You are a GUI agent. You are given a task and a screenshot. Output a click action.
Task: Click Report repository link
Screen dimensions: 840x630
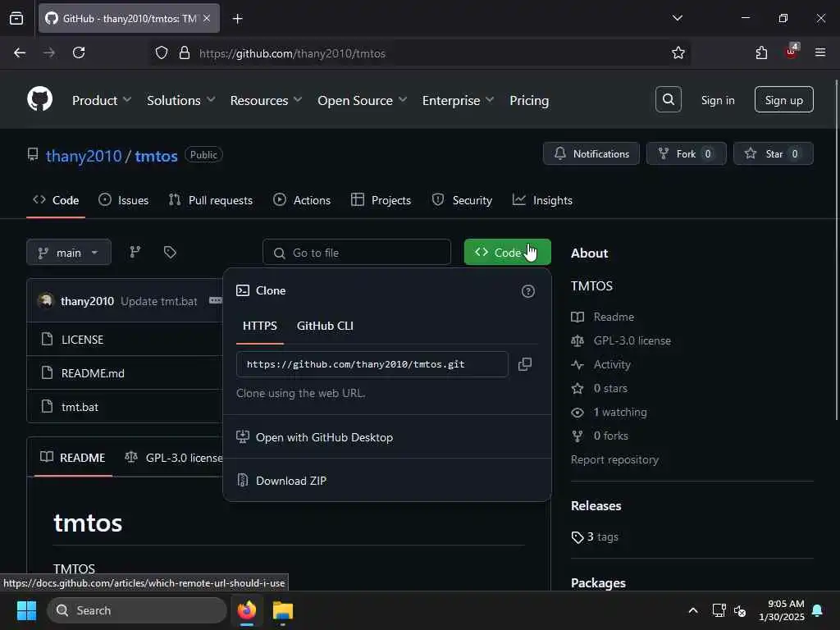(614, 459)
